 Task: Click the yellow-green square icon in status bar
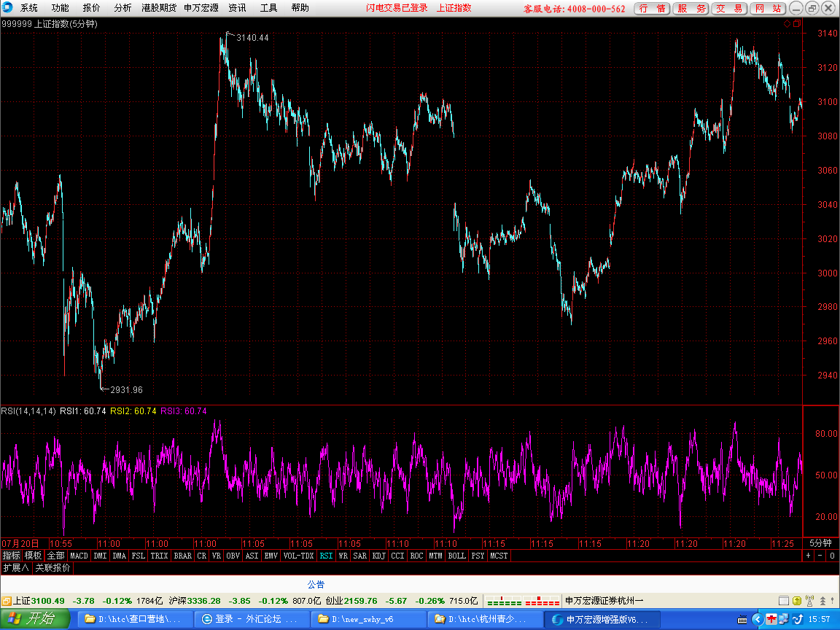(796, 601)
